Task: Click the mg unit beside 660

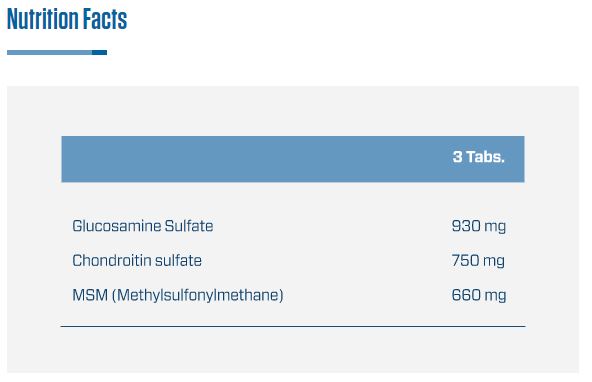Action: (495, 297)
